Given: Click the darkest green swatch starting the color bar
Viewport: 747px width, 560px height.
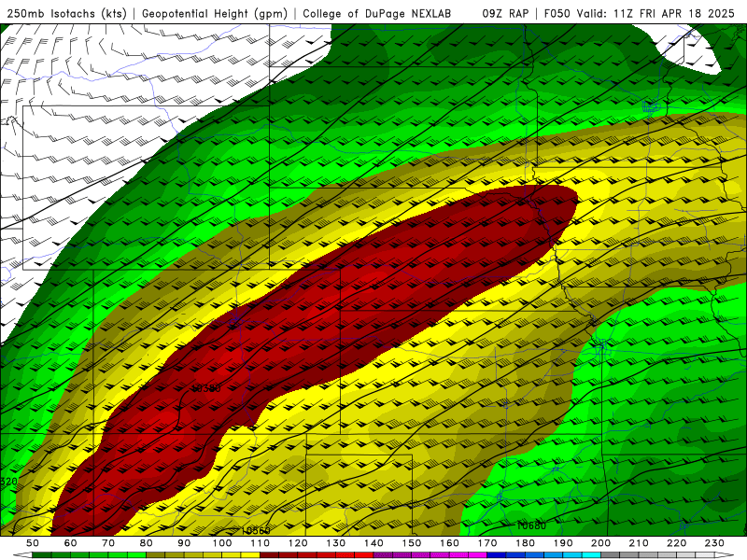Looking at the screenshot, I should pyautogui.click(x=41, y=555).
